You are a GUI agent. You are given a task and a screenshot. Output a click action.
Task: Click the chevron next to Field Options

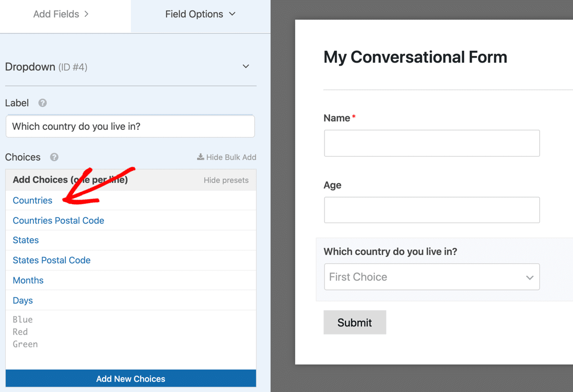click(x=233, y=14)
